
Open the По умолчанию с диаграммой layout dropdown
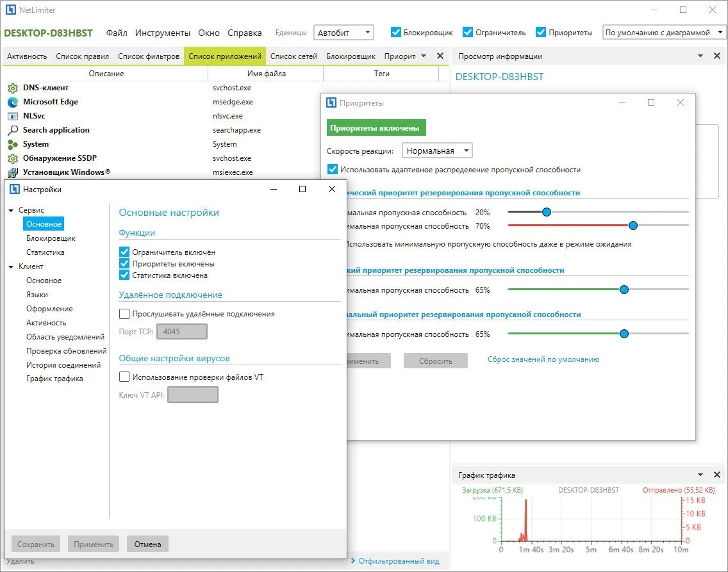(664, 33)
